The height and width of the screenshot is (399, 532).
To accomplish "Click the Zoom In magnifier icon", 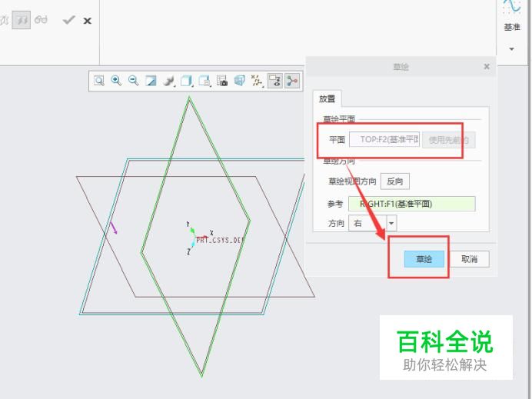I will 116,81.
